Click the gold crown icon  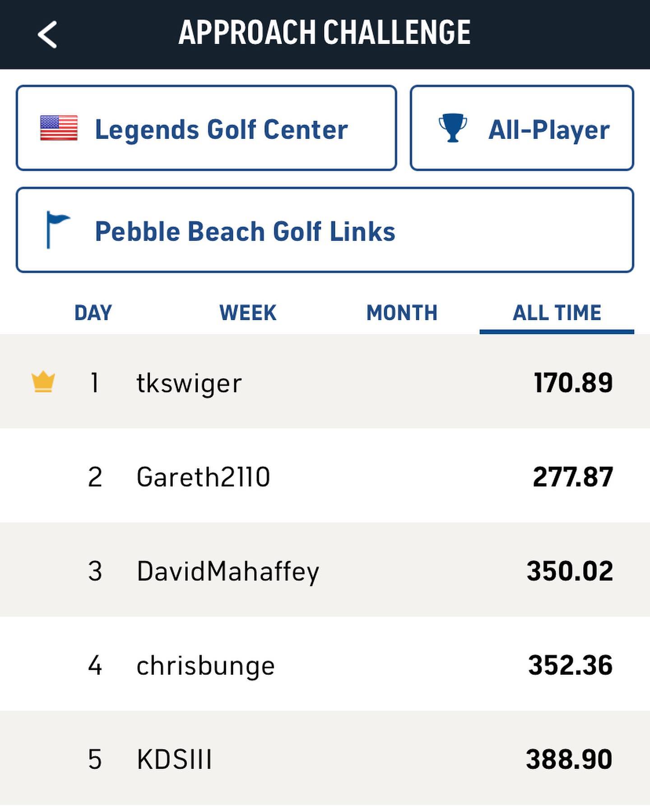pos(43,382)
